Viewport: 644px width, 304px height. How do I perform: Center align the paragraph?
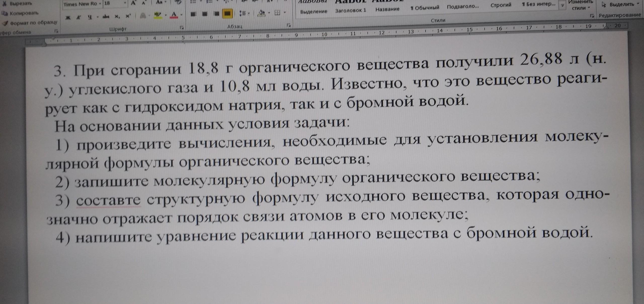click(205, 14)
